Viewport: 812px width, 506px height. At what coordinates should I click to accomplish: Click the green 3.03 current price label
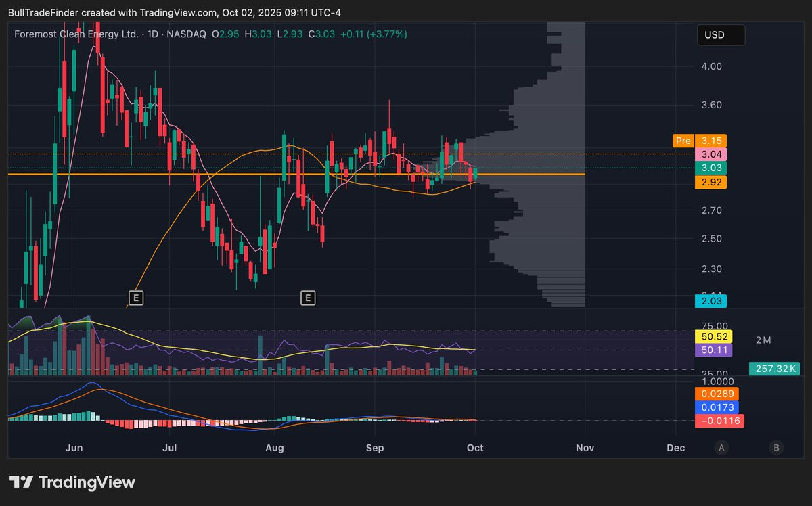click(x=711, y=168)
